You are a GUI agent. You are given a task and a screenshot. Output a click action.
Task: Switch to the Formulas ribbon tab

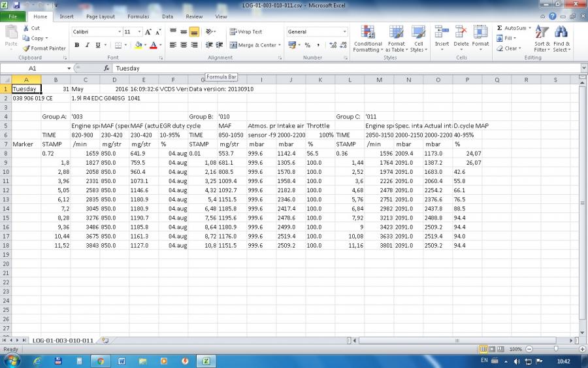(139, 16)
